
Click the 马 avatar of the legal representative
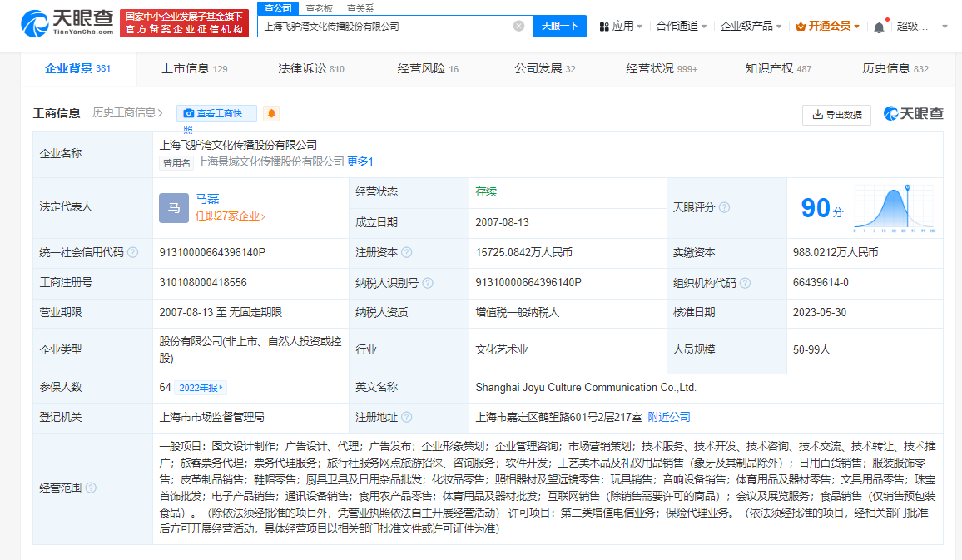click(x=174, y=208)
